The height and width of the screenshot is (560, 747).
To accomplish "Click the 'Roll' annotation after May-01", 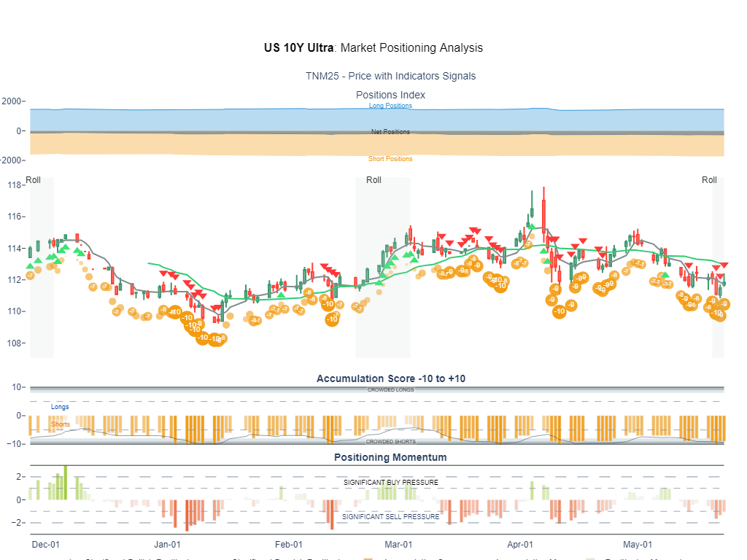I will (x=709, y=180).
